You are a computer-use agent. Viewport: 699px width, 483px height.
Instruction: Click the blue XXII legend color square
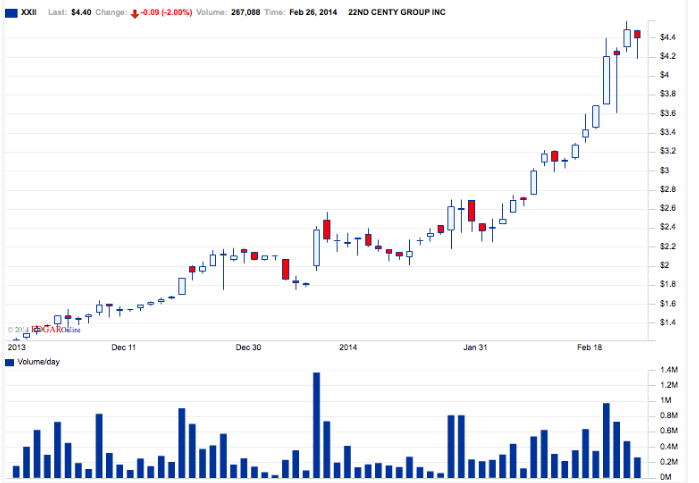(11, 13)
